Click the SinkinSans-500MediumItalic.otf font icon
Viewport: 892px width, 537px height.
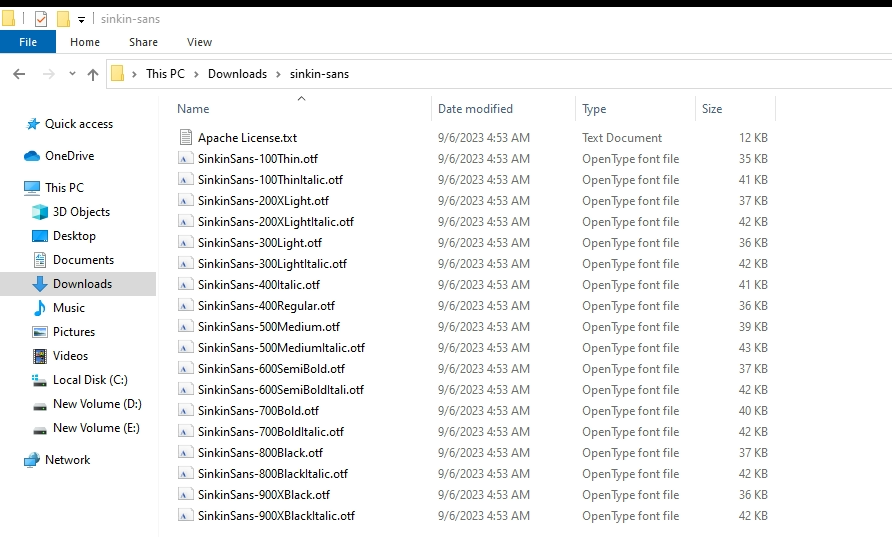[x=185, y=348]
